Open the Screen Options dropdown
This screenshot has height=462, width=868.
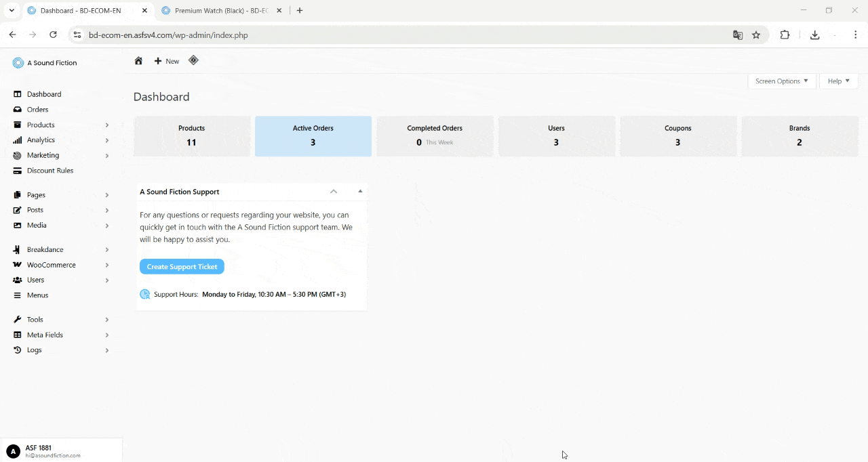pos(781,81)
